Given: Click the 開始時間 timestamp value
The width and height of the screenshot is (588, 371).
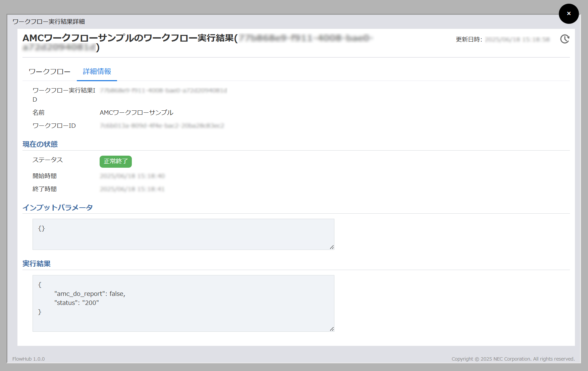Looking at the screenshot, I should click(x=132, y=176).
